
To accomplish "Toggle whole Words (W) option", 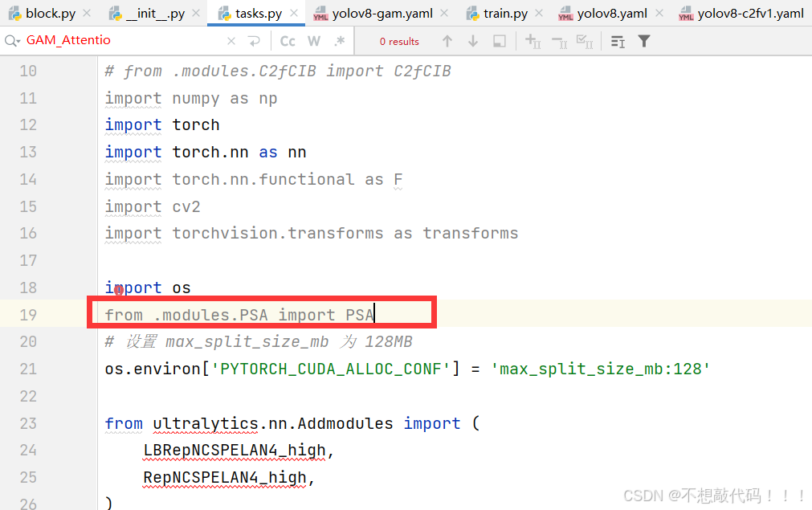I will pos(314,41).
